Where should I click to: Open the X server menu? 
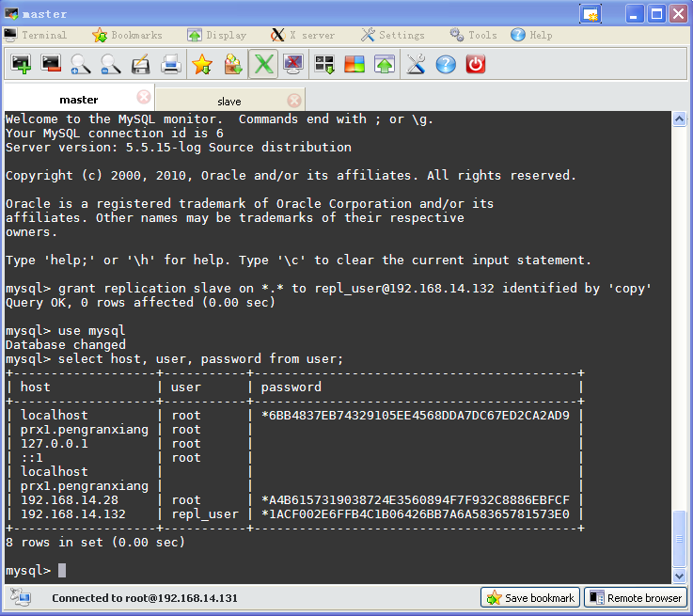tap(303, 35)
